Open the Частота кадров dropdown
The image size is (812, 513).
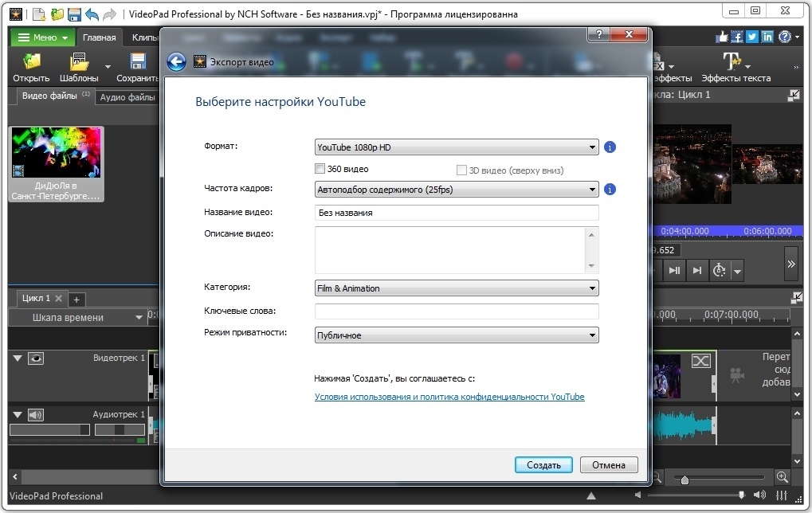457,190
